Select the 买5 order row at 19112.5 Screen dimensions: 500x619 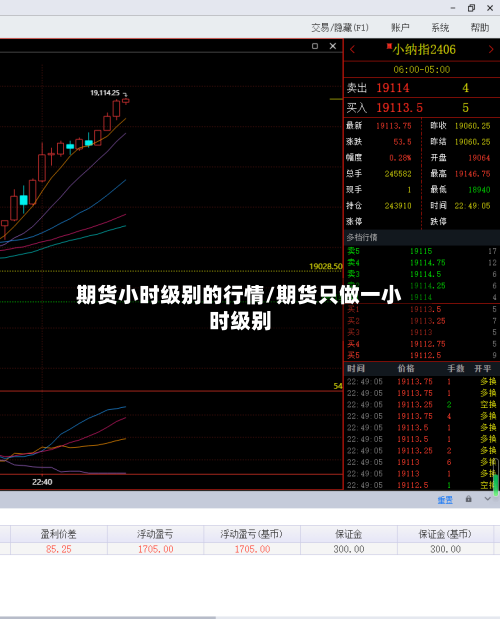(x=421, y=355)
